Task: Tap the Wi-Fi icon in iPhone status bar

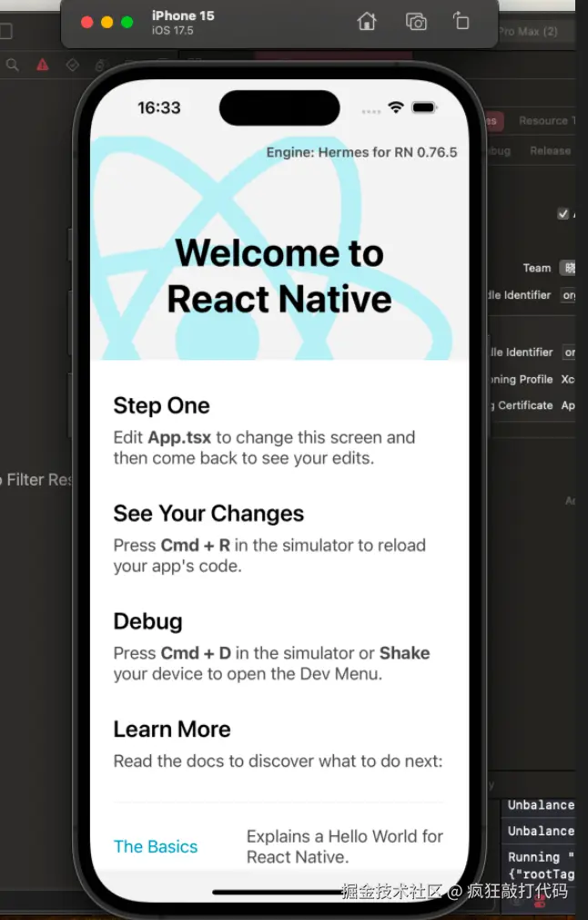Action: [x=396, y=107]
